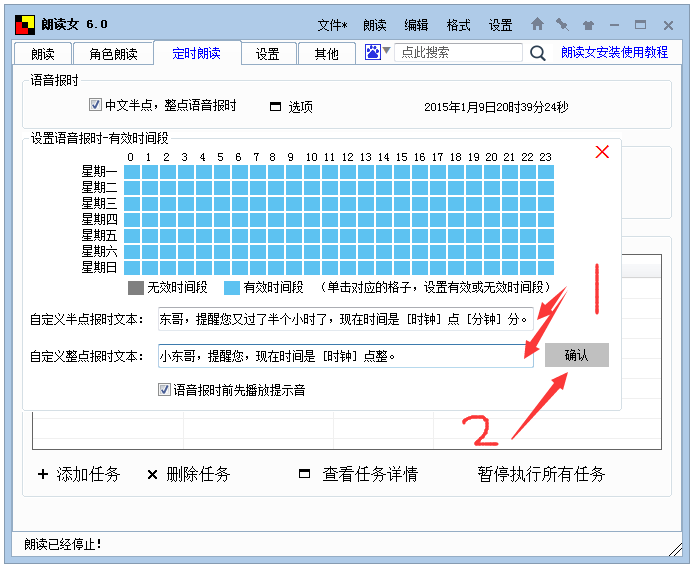This screenshot has height=567, width=693.
Task: Click the gray 无效时间段 legend swatch
Action: [136, 288]
